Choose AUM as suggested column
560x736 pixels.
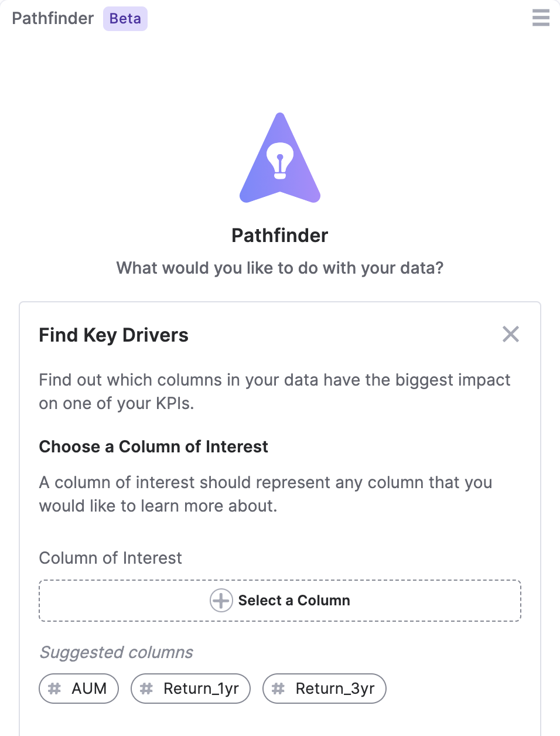[x=79, y=689]
